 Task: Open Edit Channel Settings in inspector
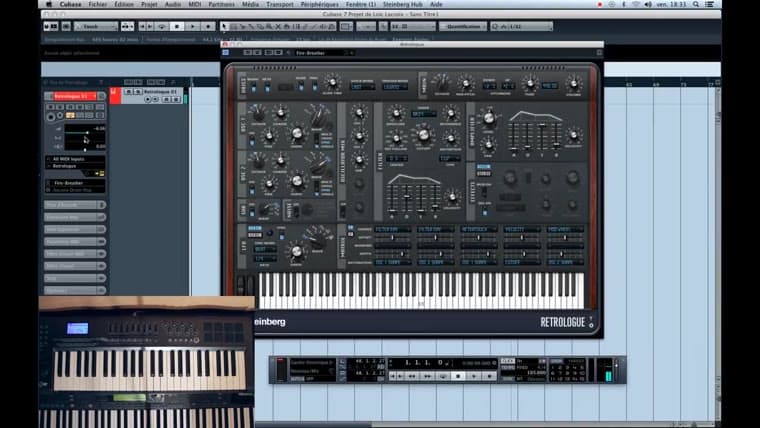(101, 96)
